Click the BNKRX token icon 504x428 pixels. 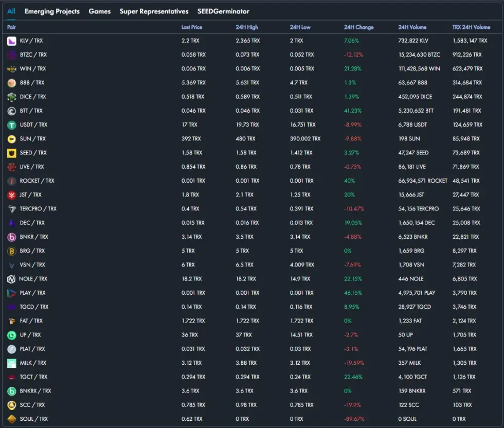11,391
